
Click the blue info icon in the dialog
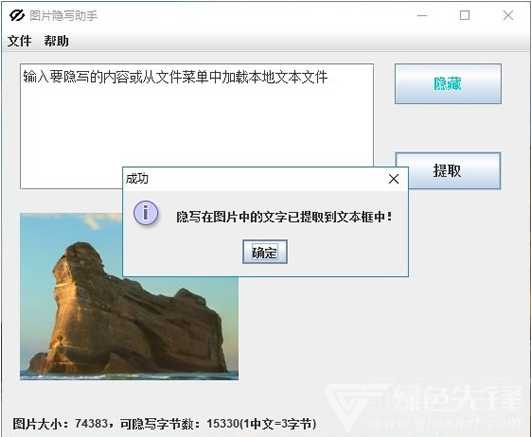tap(146, 213)
